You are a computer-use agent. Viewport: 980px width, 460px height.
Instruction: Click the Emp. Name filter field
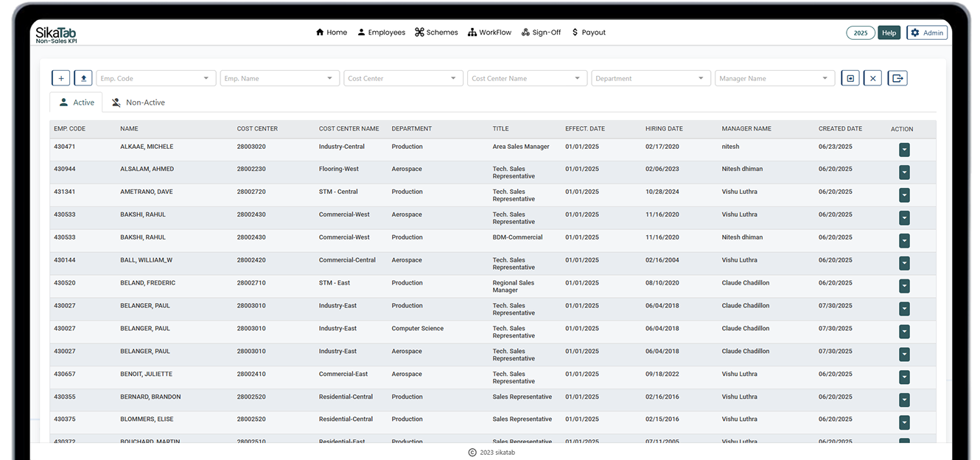(273, 78)
